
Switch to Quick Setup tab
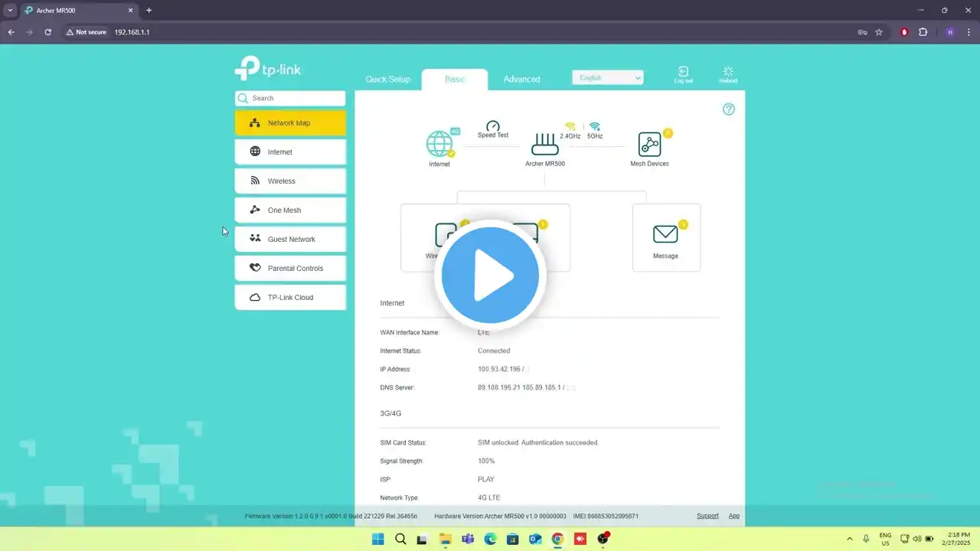pos(387,80)
